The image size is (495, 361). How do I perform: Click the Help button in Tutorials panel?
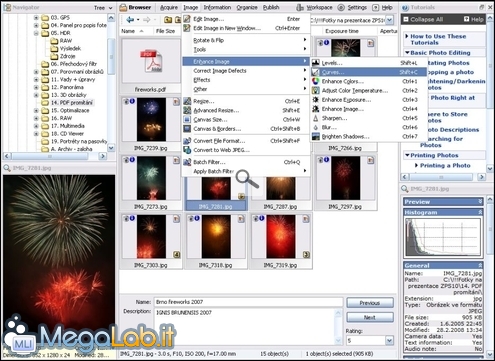pos(474,19)
